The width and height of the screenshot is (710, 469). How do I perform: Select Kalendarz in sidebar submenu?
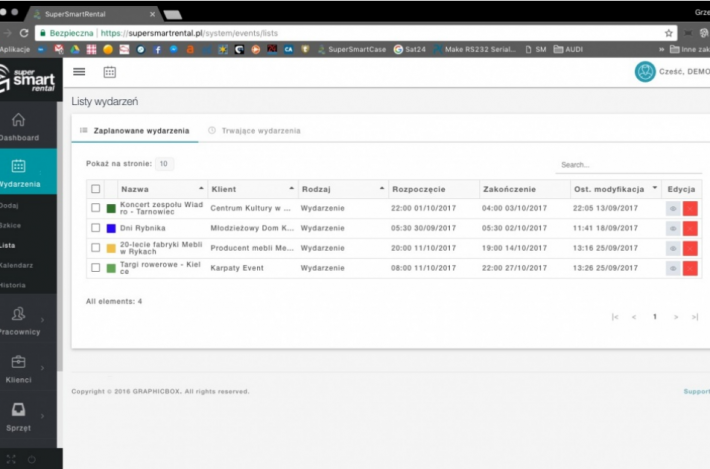tap(16, 265)
